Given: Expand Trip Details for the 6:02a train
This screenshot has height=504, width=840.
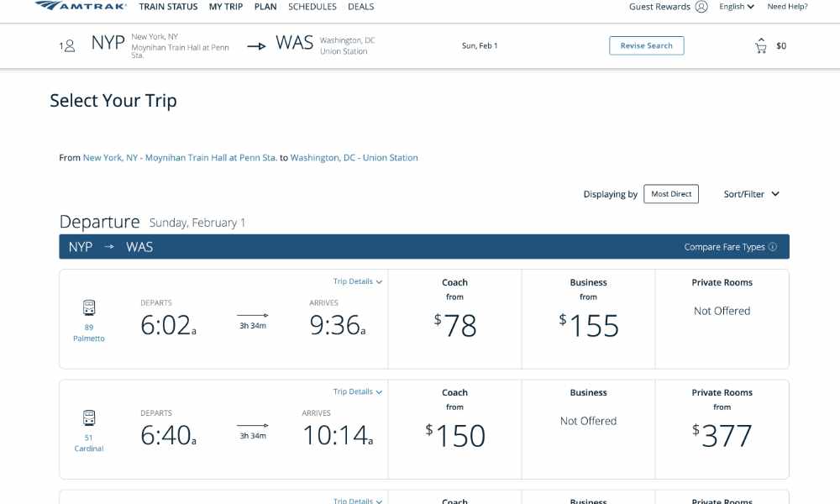Looking at the screenshot, I should (x=357, y=281).
